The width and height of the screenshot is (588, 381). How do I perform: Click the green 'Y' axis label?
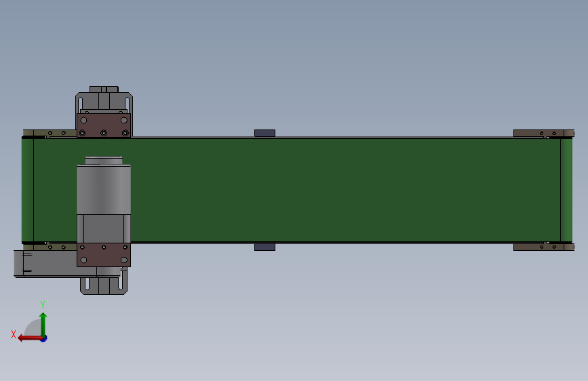coord(43,305)
